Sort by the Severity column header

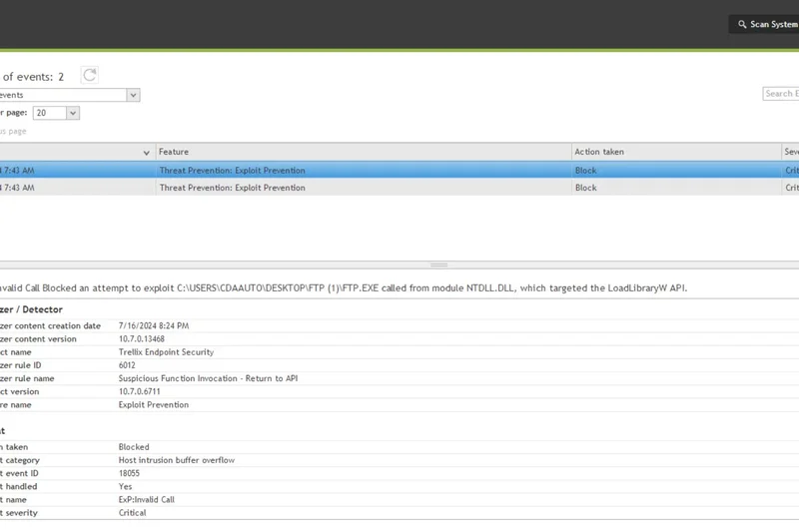coord(791,152)
